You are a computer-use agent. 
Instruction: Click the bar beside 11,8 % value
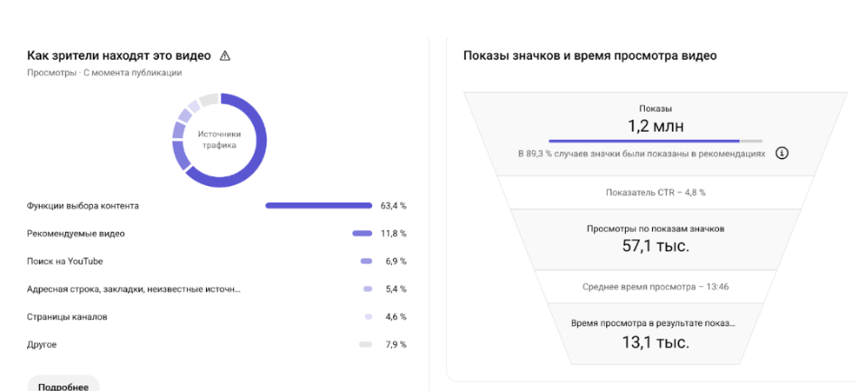click(x=362, y=234)
